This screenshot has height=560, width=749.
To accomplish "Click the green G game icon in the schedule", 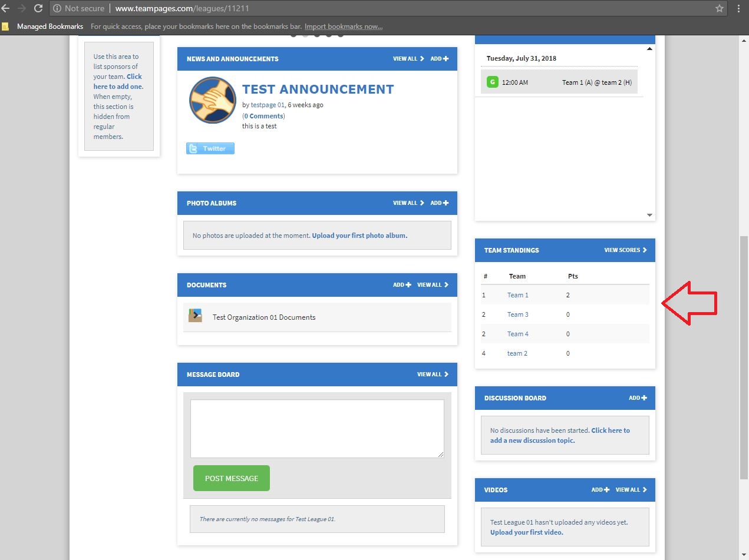I will click(492, 82).
